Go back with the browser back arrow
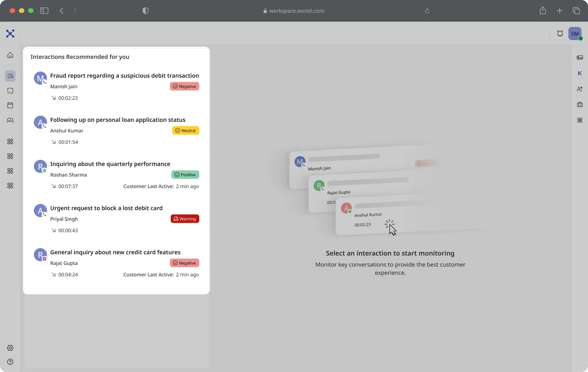This screenshot has height=372, width=588. (x=62, y=11)
